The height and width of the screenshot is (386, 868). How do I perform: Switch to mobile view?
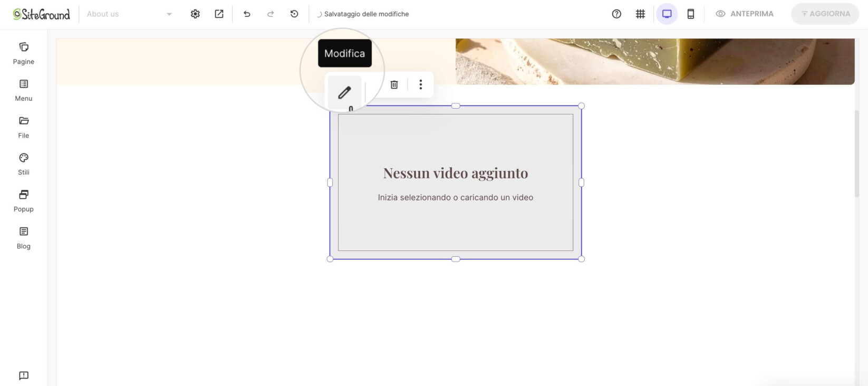point(691,14)
